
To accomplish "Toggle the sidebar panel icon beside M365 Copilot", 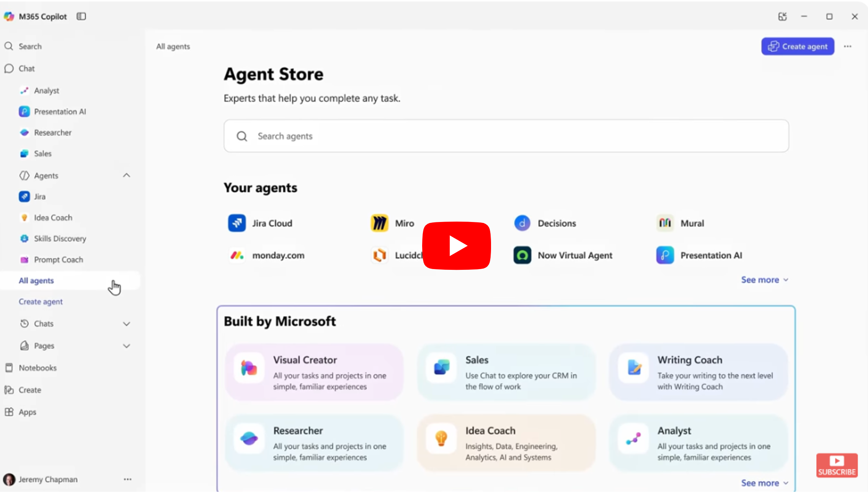I will click(x=81, y=16).
